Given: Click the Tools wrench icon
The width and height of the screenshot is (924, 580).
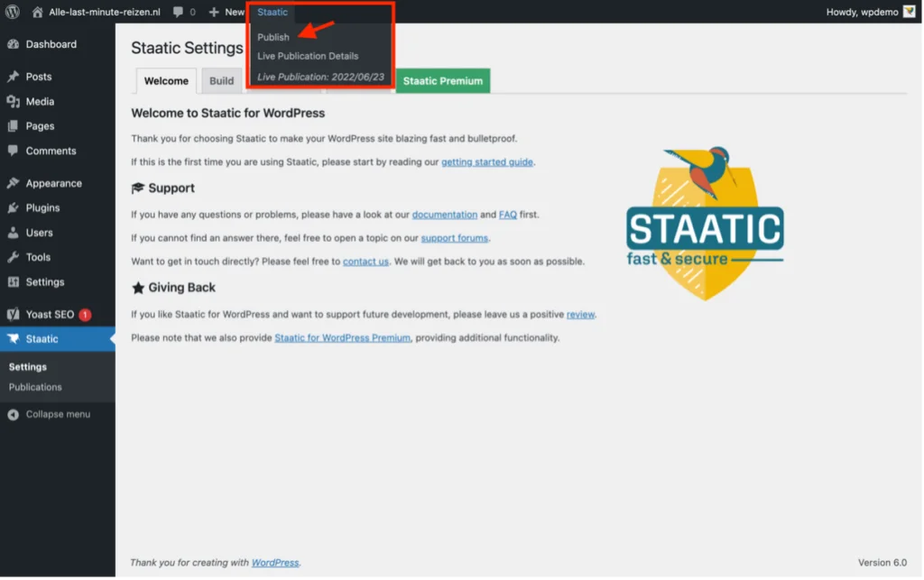Looking at the screenshot, I should [x=13, y=257].
